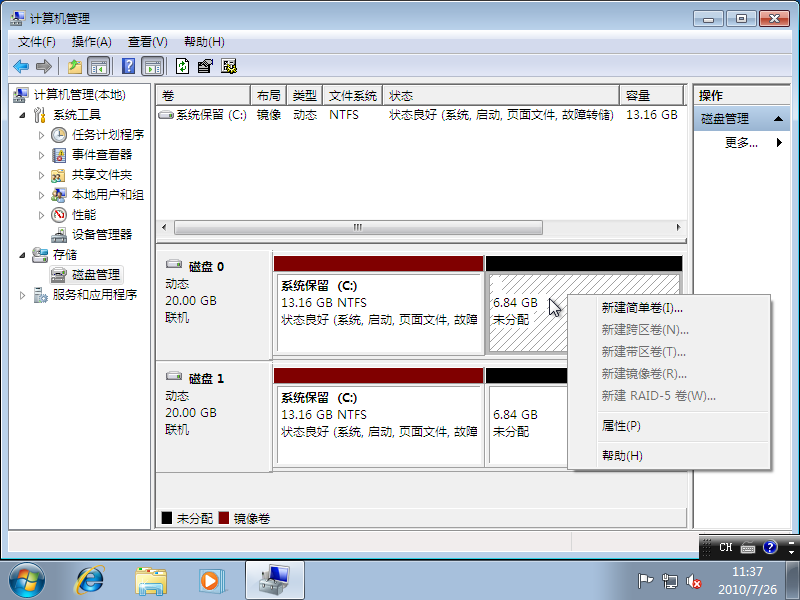This screenshot has width=800, height=600.
Task: Click the blue Help question mark toolbar icon
Action: click(x=129, y=66)
